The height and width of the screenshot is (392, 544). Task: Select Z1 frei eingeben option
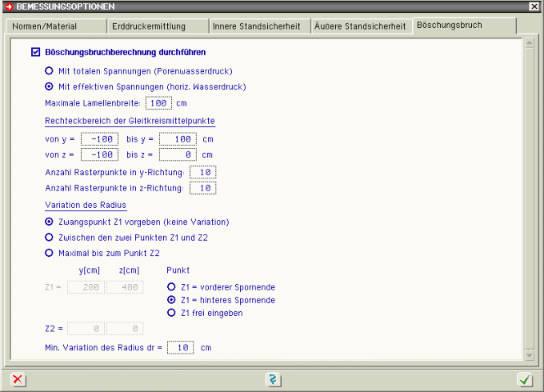pos(171,313)
